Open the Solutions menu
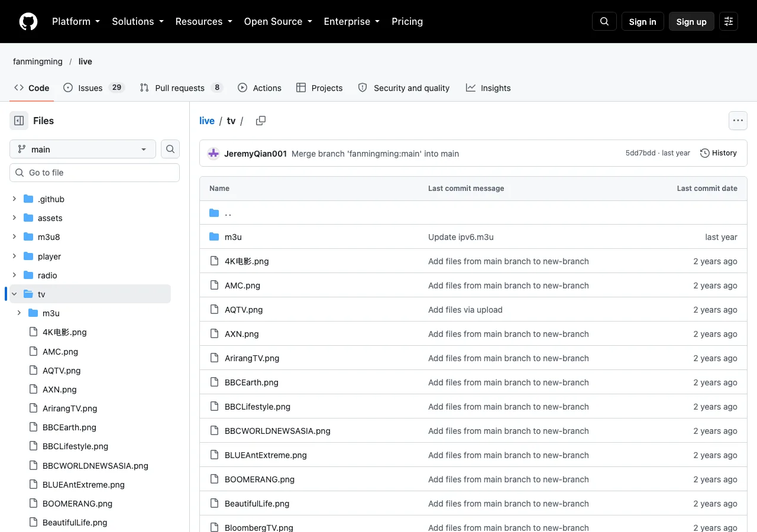 click(137, 21)
